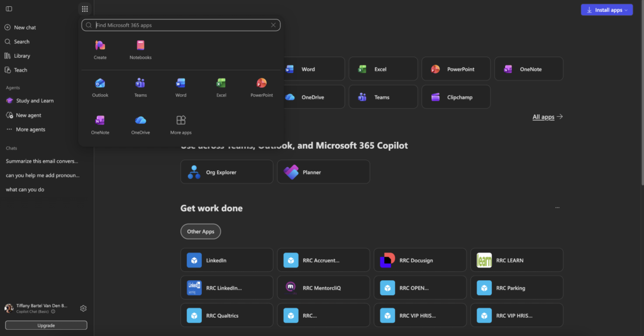Expand More agents list

point(26,129)
